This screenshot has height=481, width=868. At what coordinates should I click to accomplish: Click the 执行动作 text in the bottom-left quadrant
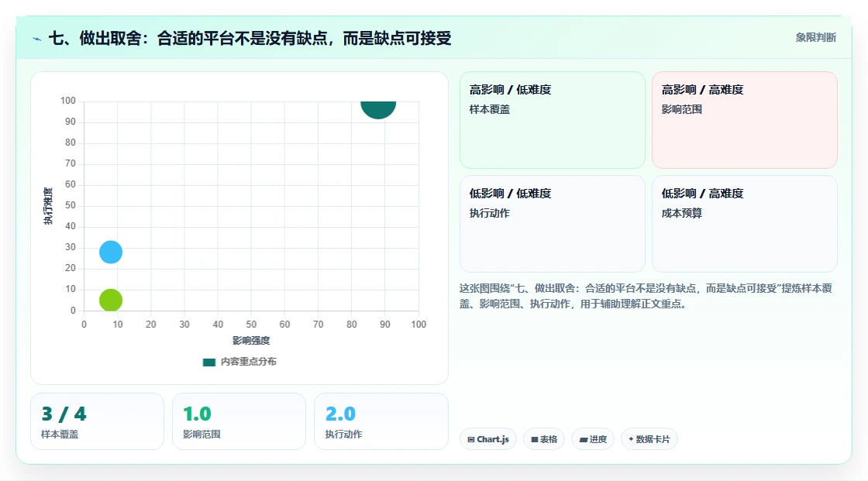[x=490, y=213]
